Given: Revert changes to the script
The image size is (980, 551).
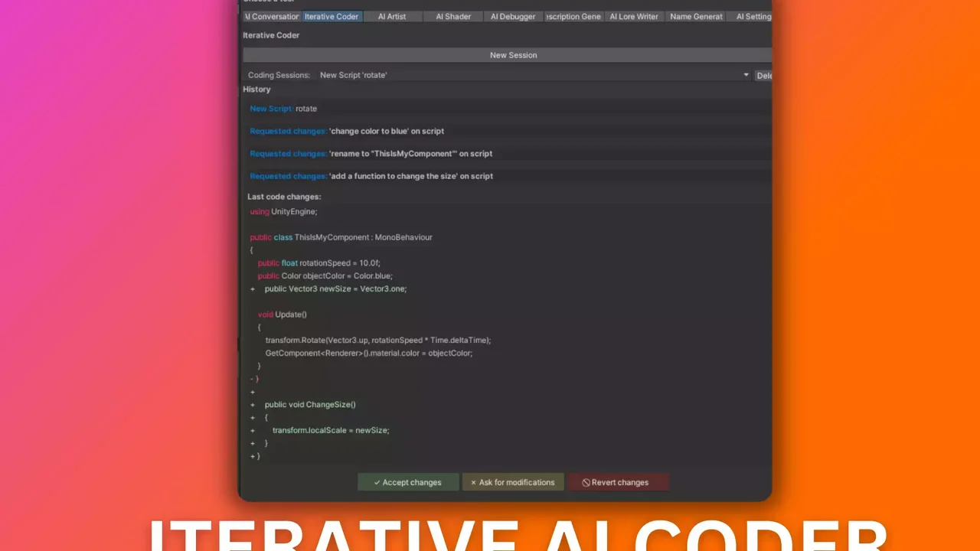Looking at the screenshot, I should coord(619,482).
